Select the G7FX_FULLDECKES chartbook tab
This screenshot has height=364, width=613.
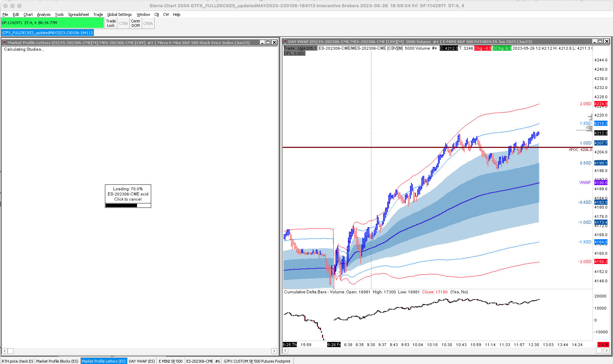click(x=47, y=33)
